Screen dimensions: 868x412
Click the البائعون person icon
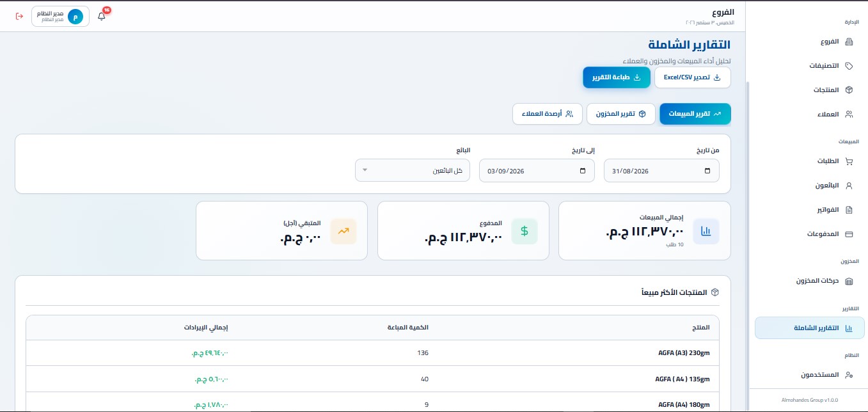tap(849, 186)
